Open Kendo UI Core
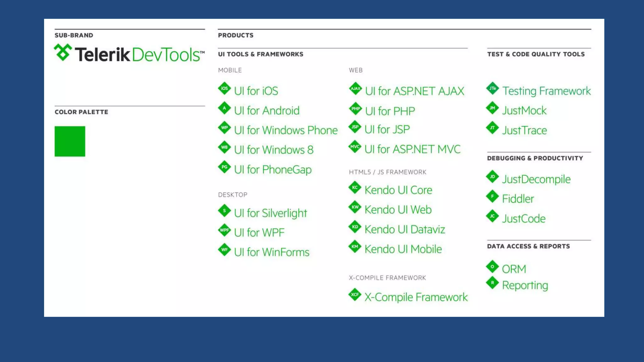This screenshot has height=362, width=644. coord(398,190)
